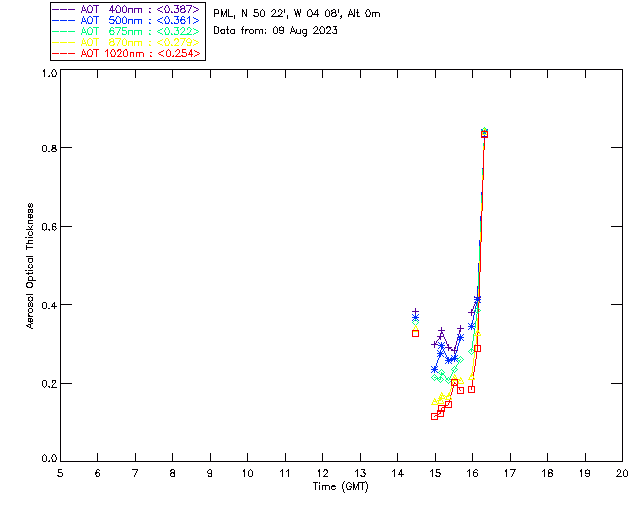
Task: Click the x-axis tick label 11
Action: point(285,473)
